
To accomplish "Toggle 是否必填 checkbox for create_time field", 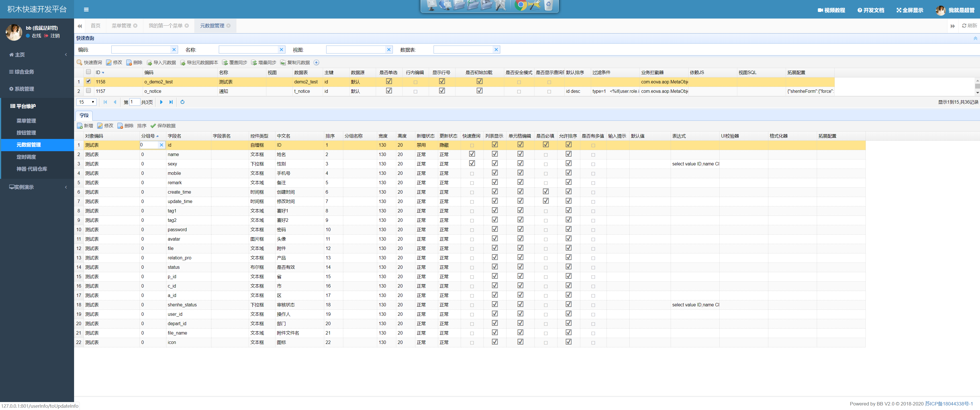I will [x=546, y=192].
